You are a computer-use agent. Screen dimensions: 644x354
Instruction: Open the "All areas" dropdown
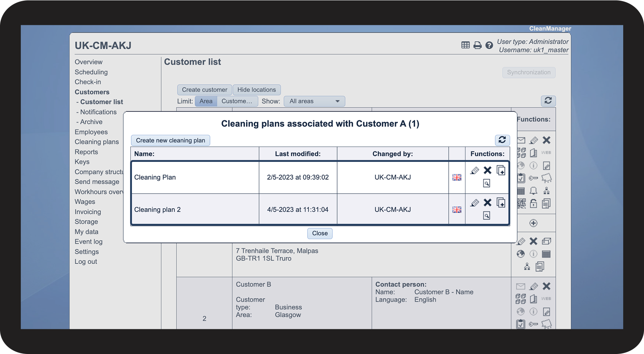click(314, 101)
